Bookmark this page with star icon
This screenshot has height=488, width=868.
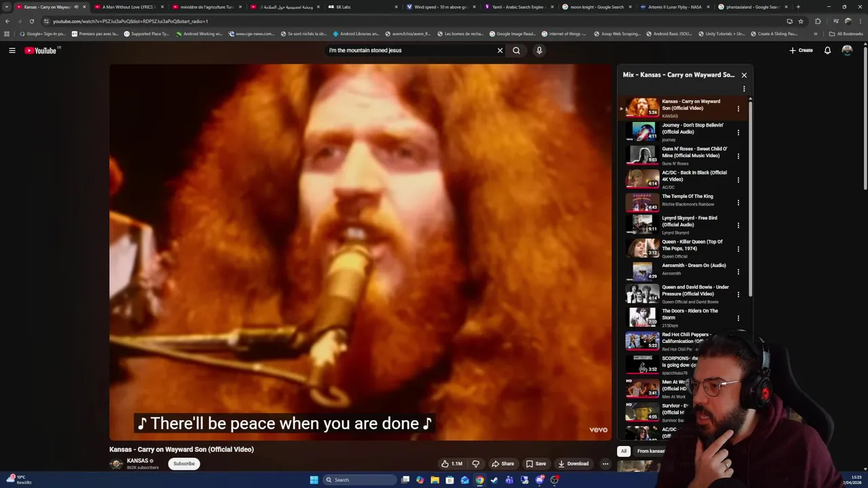800,21
